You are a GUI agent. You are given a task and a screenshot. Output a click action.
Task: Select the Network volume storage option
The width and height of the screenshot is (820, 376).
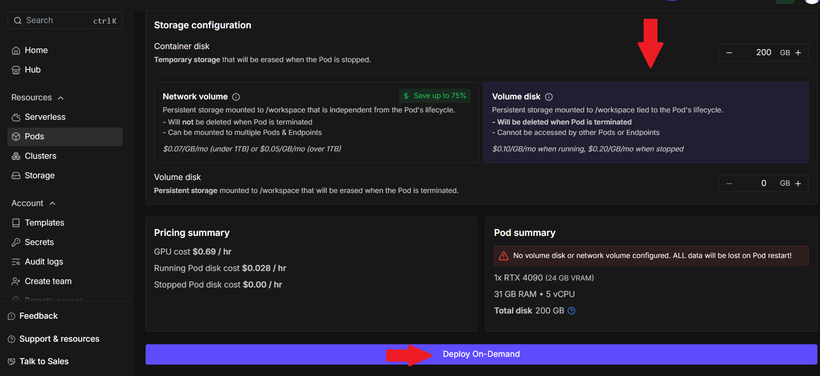coord(316,122)
